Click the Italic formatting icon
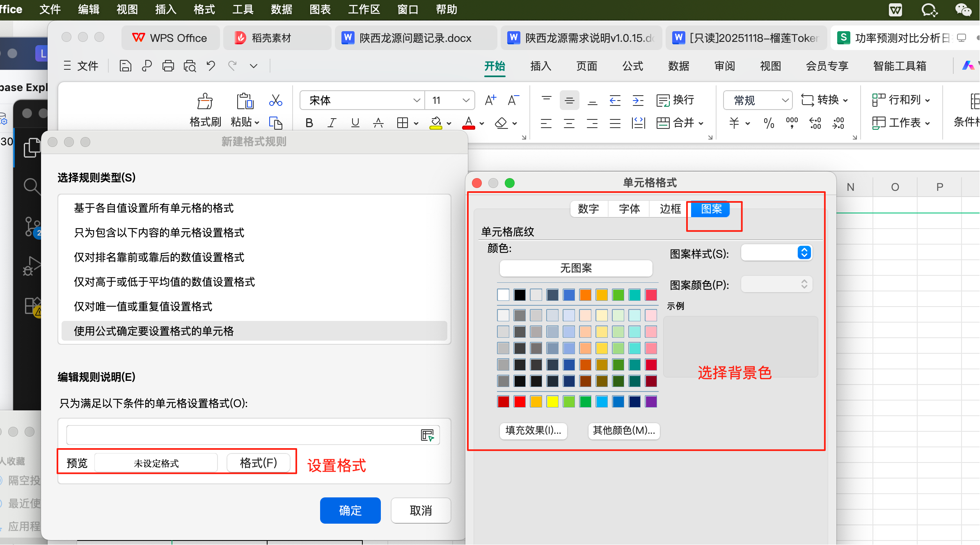This screenshot has height=545, width=980. click(332, 123)
